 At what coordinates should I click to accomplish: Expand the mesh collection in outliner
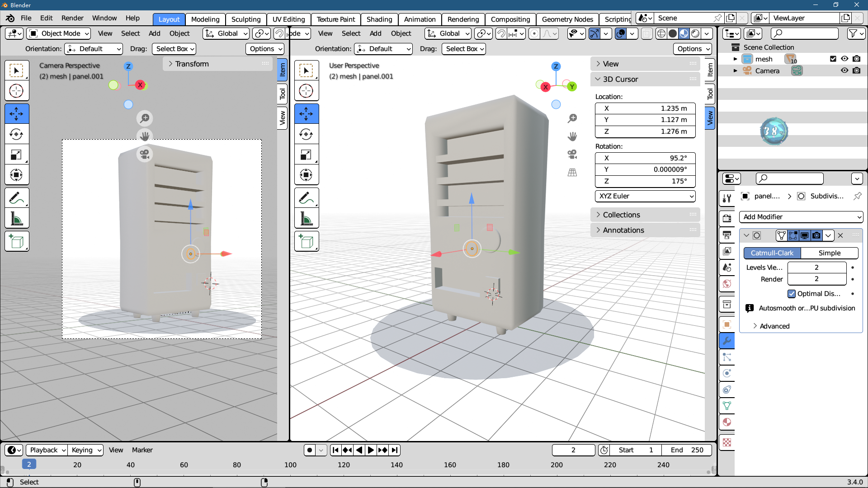tap(735, 59)
